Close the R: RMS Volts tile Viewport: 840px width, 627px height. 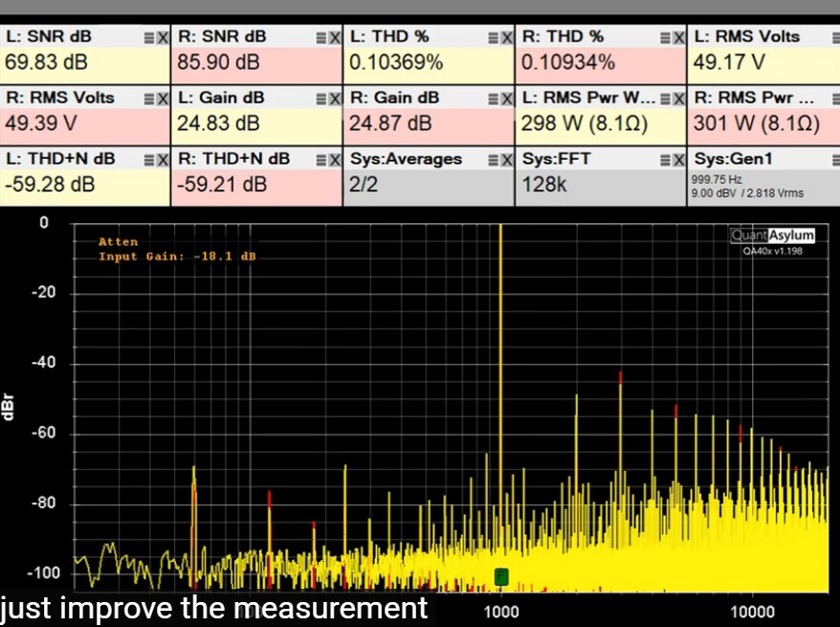[x=163, y=99]
